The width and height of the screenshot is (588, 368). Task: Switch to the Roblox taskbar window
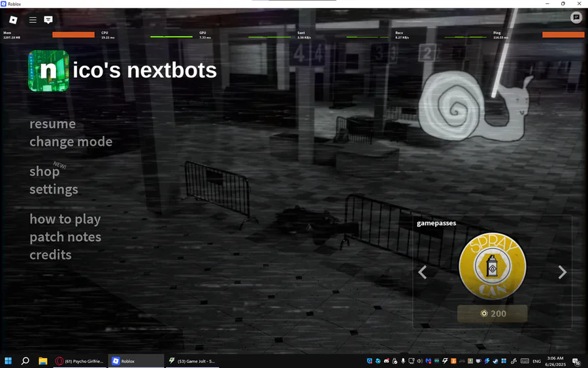(136, 361)
